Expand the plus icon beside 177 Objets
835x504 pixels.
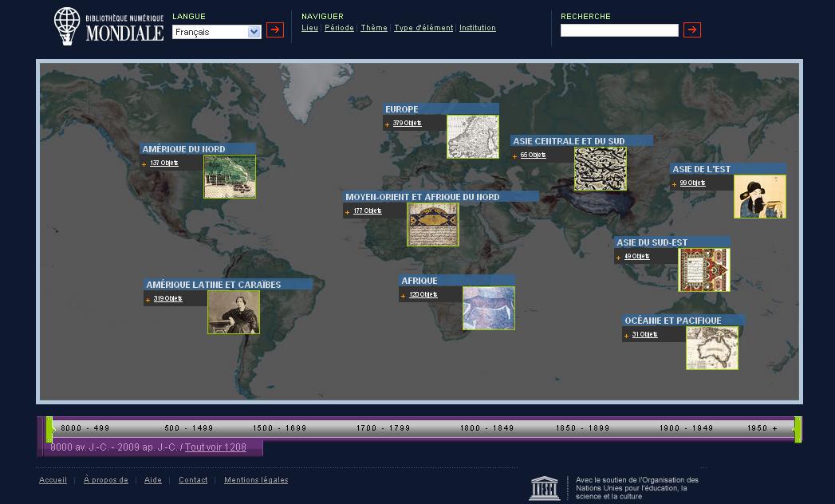pyautogui.click(x=347, y=213)
